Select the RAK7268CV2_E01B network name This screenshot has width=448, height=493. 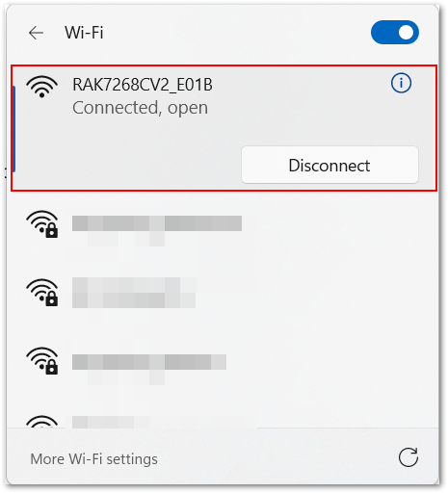click(x=143, y=85)
